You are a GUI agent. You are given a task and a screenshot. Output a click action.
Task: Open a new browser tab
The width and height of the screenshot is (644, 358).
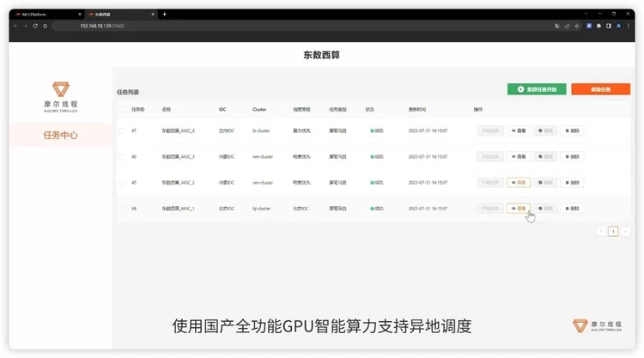point(164,14)
